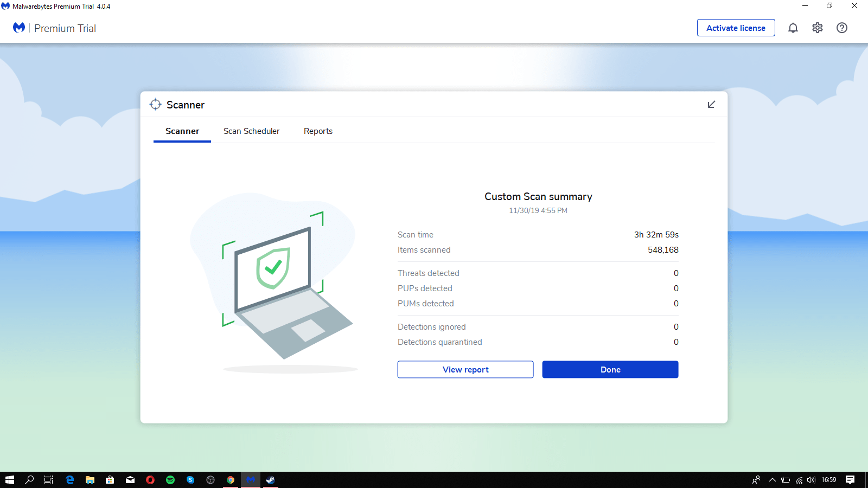Open the volume speaker tray icon

click(x=812, y=480)
